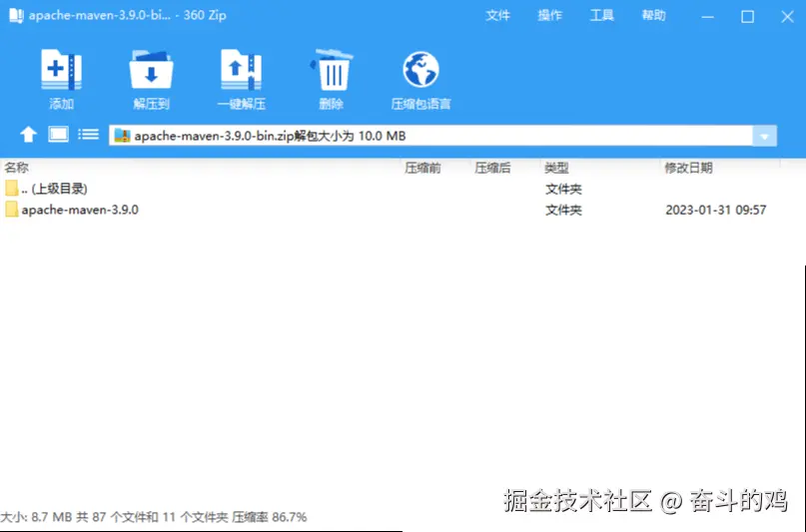Maximize the 360 Zip window
The width and height of the screenshot is (806, 532).
pos(747,17)
